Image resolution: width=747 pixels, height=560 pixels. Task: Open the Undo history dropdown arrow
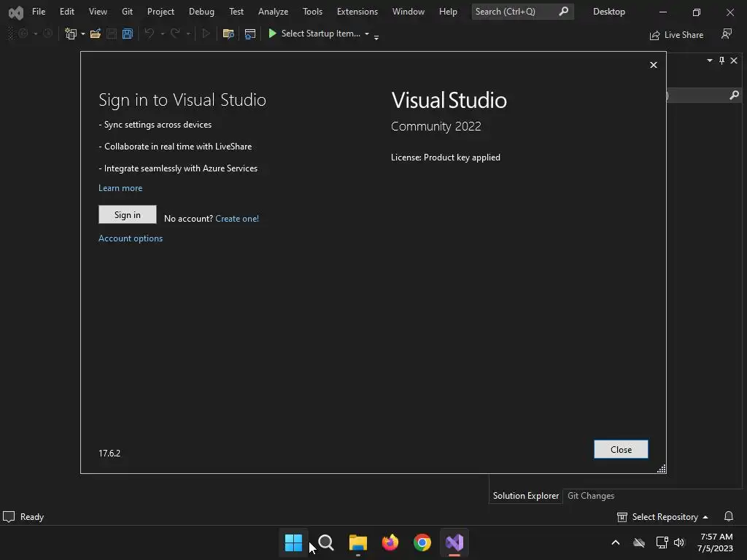[x=163, y=34]
